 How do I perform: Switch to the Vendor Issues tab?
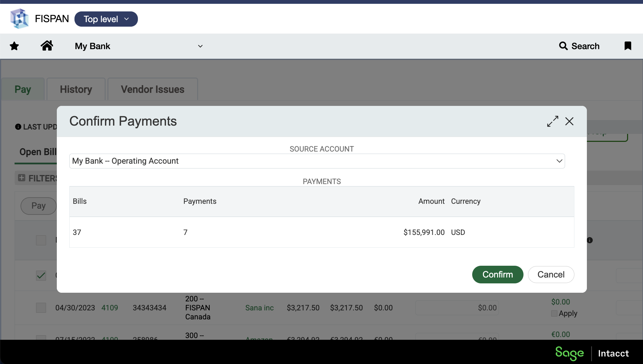[x=152, y=89]
